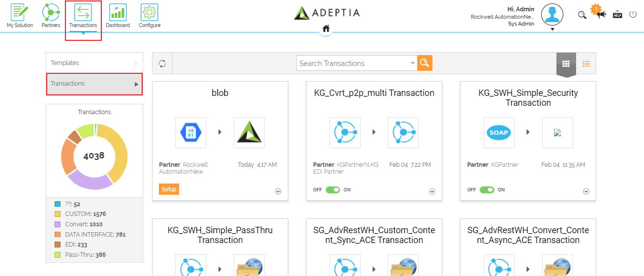The width and height of the screenshot is (644, 276).
Task: Click the orange search transactions button
Action: tap(425, 62)
